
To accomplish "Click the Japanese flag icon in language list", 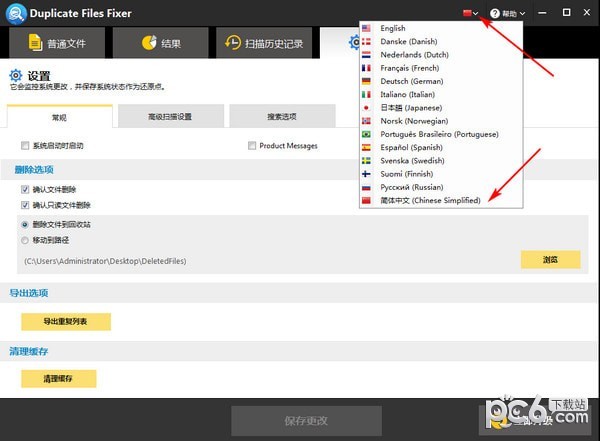I will click(x=367, y=108).
